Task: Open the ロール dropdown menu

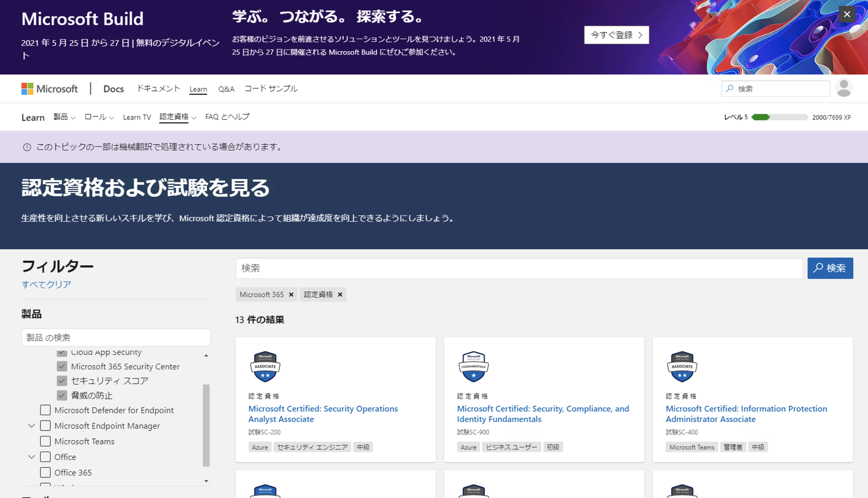Action: tap(99, 117)
